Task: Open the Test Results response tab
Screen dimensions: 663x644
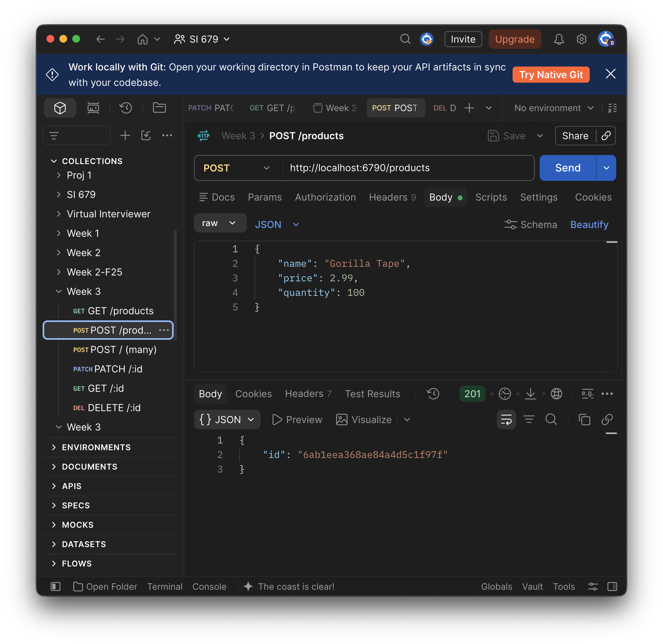Action: 372,394
